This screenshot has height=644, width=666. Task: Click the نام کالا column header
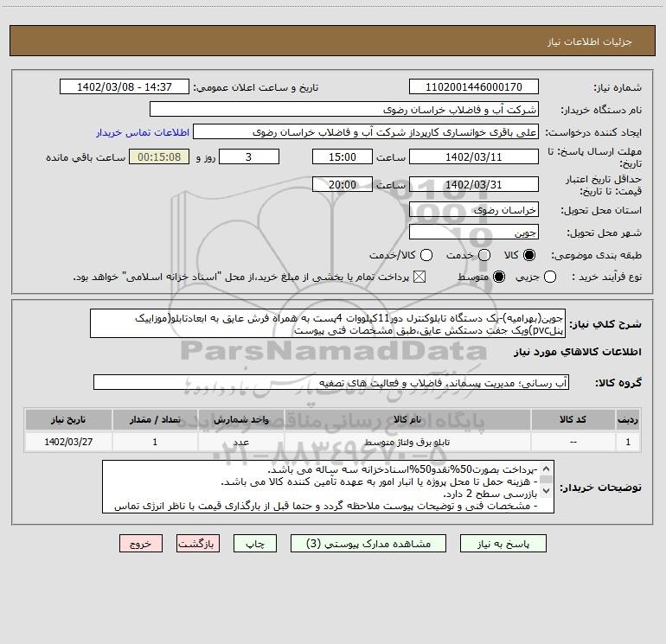[407, 419]
